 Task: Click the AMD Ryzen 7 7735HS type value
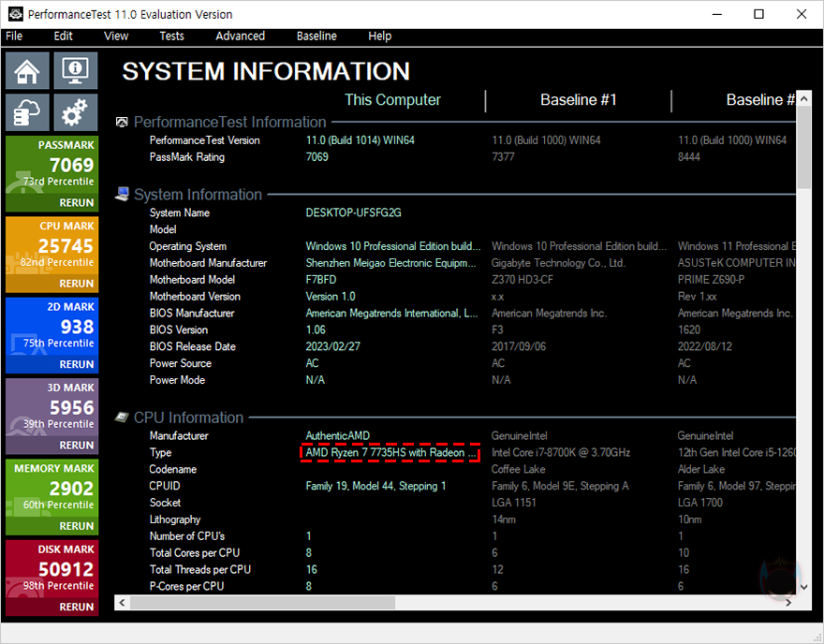point(391,453)
